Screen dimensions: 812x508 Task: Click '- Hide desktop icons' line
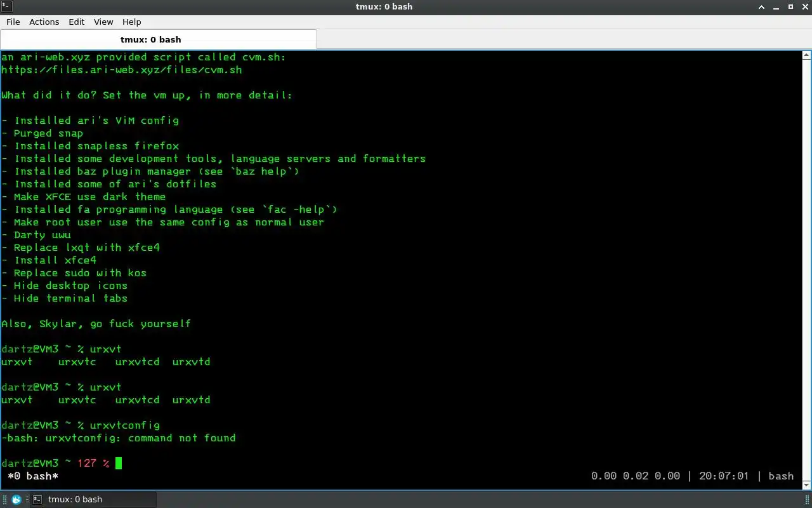tap(65, 286)
